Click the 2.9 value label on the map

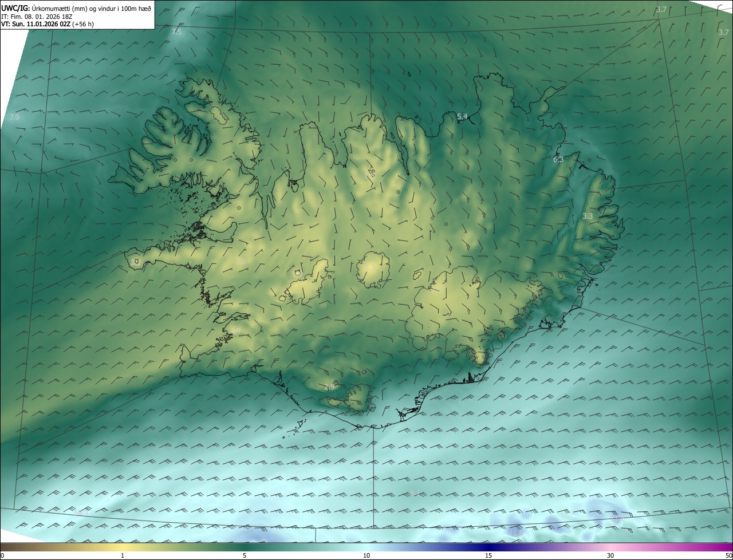329,387
